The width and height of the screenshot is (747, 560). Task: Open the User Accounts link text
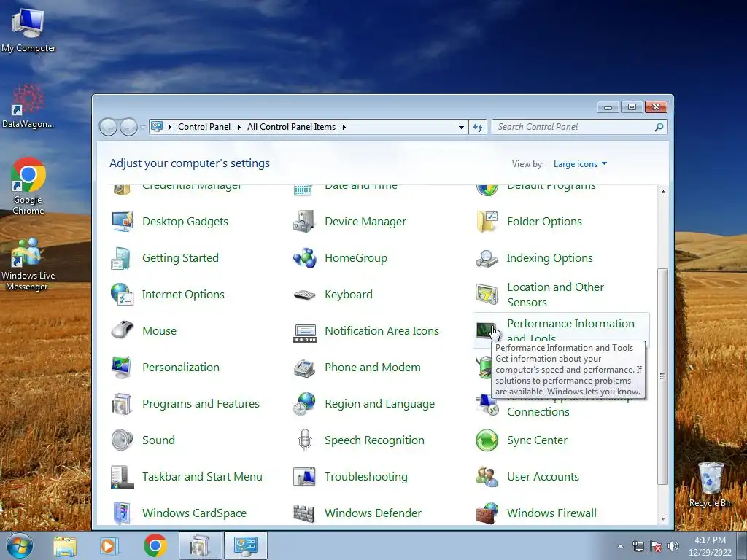pos(543,477)
